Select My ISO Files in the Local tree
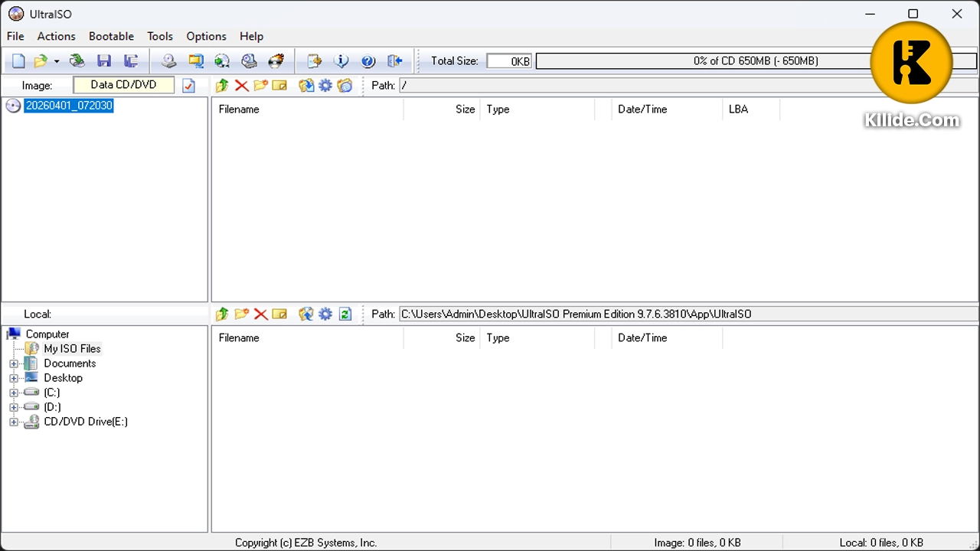Viewport: 980px width, 551px height. [x=72, y=349]
